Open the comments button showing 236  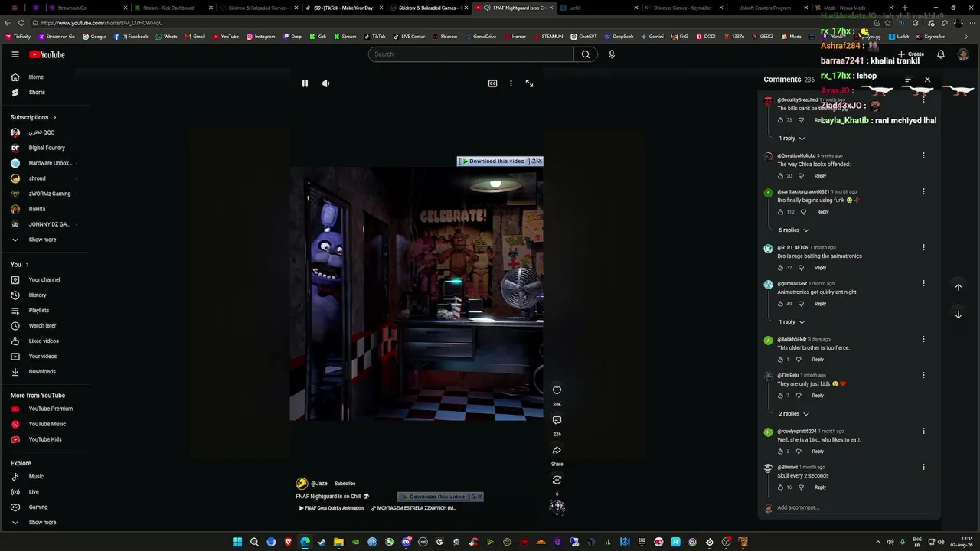click(x=557, y=420)
